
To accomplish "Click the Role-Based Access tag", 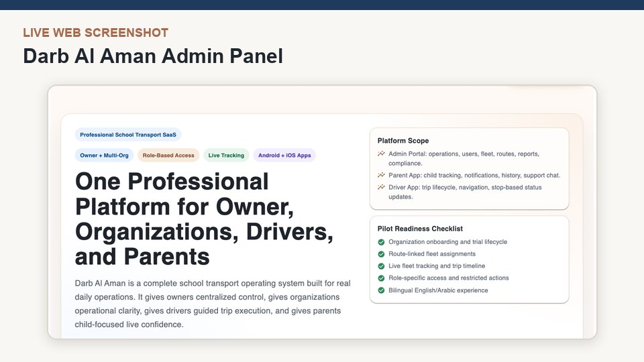I will tap(168, 155).
